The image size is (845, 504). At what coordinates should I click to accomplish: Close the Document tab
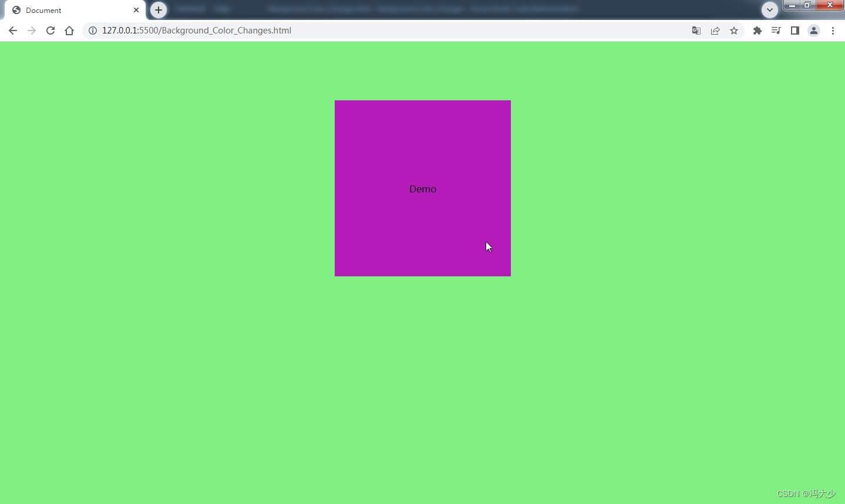(136, 10)
